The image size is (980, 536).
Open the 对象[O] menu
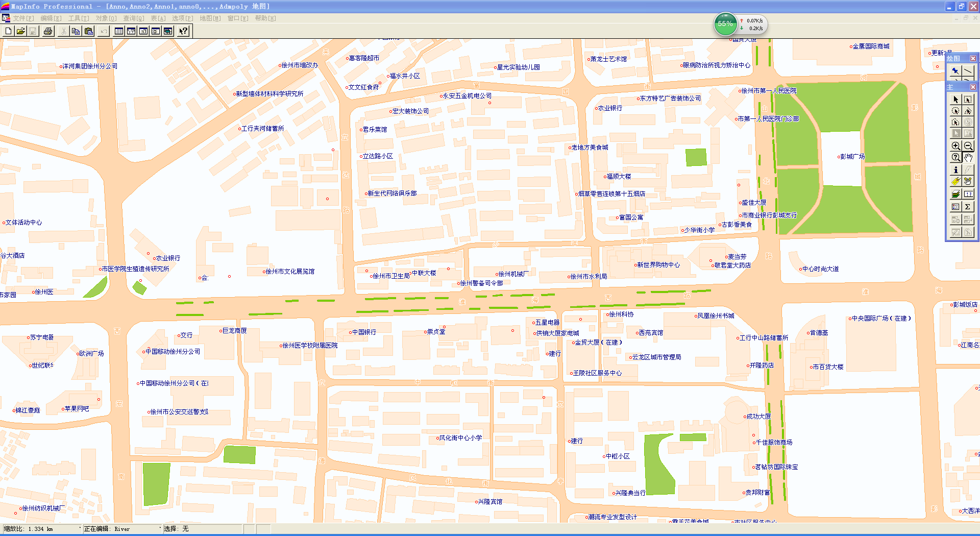tap(106, 18)
